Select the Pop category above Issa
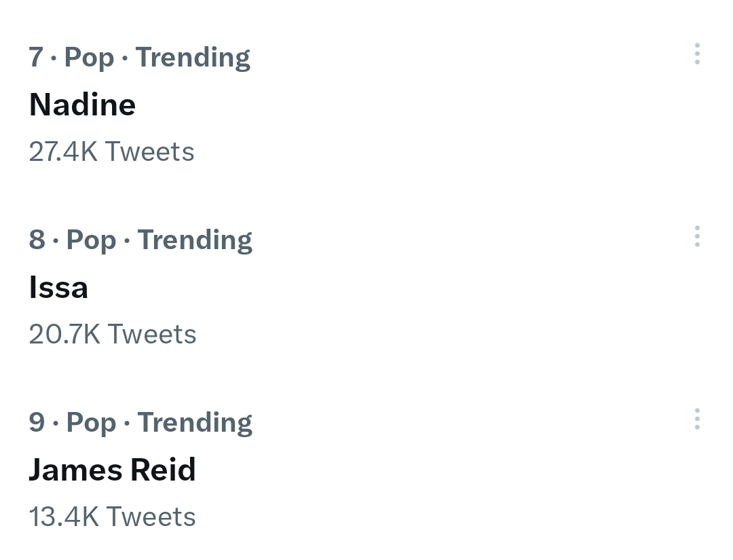The height and width of the screenshot is (560, 733). (x=91, y=241)
